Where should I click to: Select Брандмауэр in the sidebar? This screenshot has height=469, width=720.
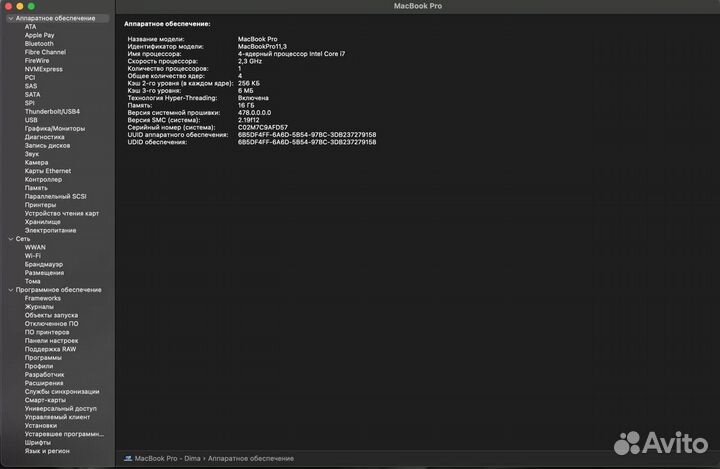pos(44,265)
